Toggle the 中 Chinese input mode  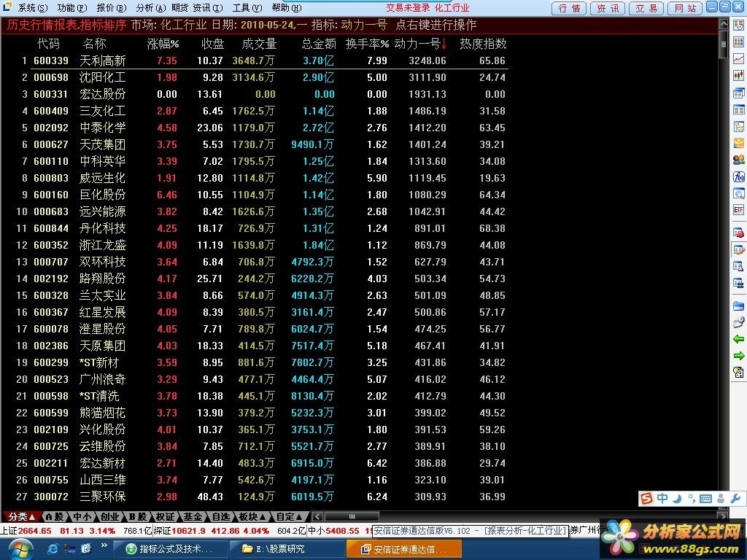[662, 499]
